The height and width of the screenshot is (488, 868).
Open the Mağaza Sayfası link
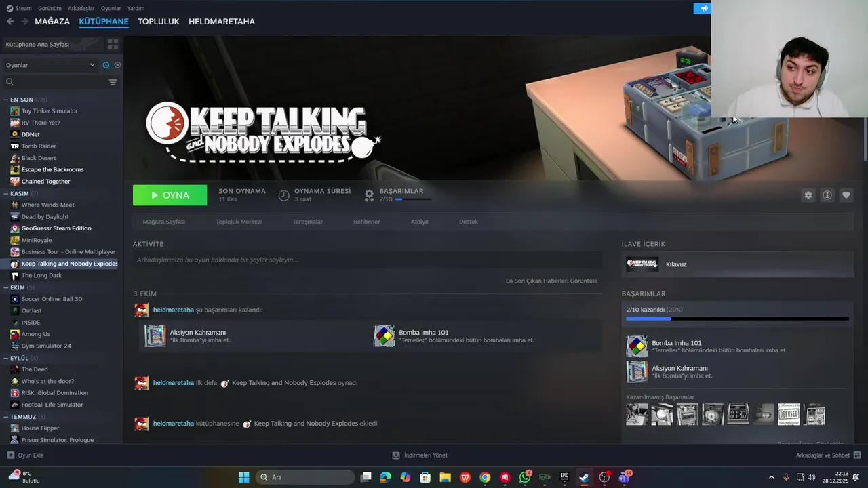pyautogui.click(x=163, y=222)
